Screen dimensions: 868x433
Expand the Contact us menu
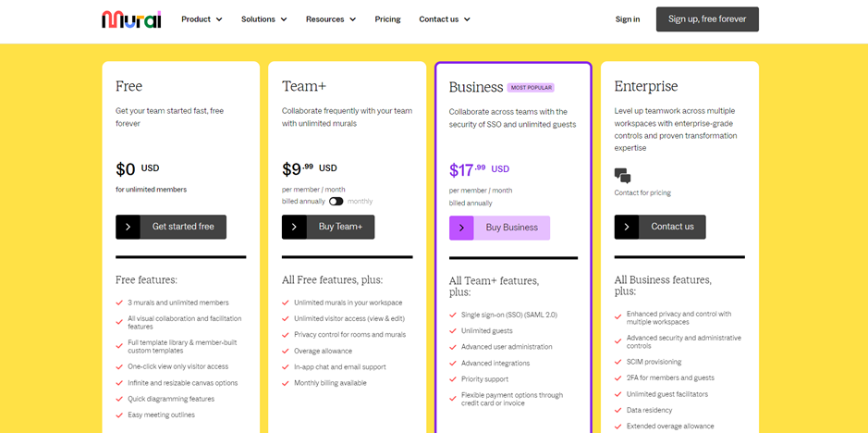tap(445, 19)
